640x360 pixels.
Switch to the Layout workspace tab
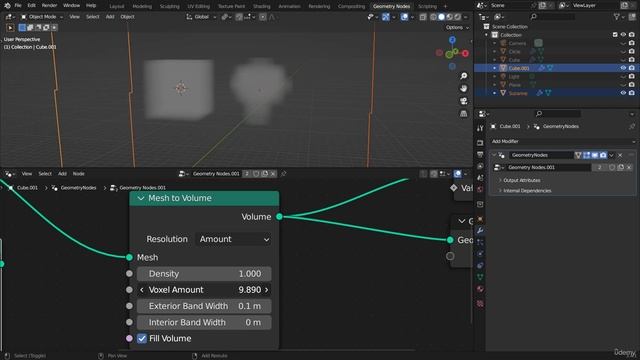(x=117, y=6)
